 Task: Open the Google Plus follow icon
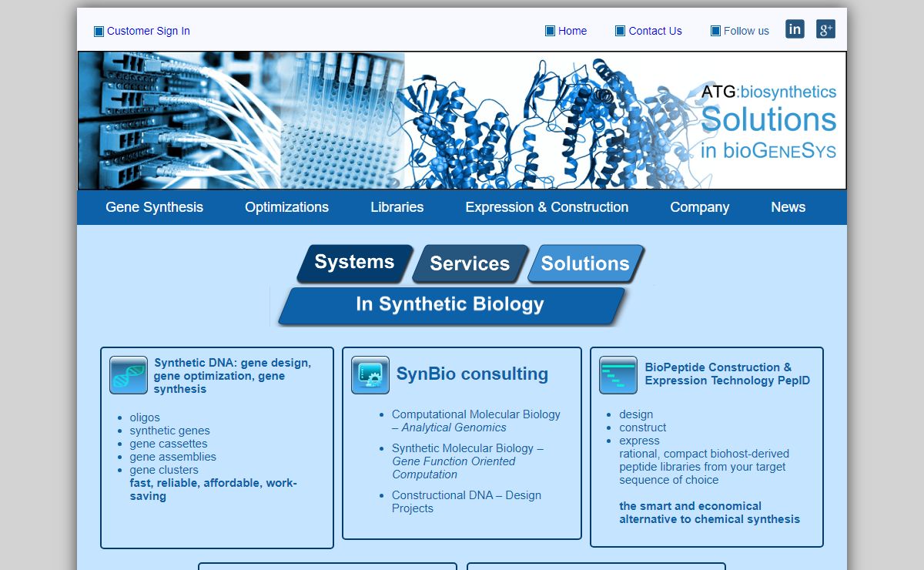[x=825, y=29]
